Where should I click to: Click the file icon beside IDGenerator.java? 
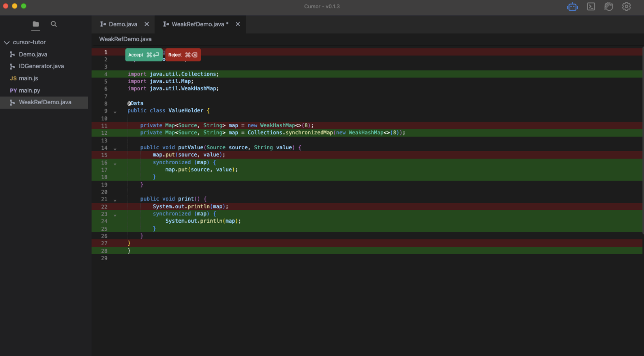pyautogui.click(x=13, y=66)
